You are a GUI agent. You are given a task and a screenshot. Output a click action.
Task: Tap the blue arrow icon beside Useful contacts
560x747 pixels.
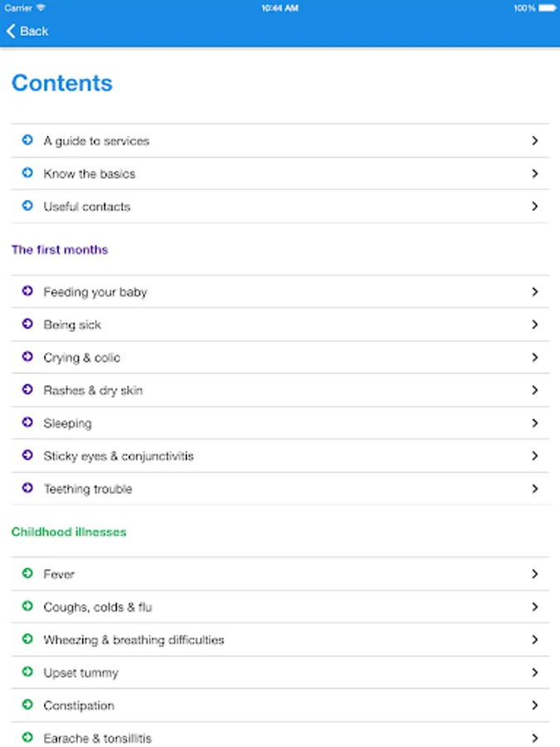[x=27, y=207]
